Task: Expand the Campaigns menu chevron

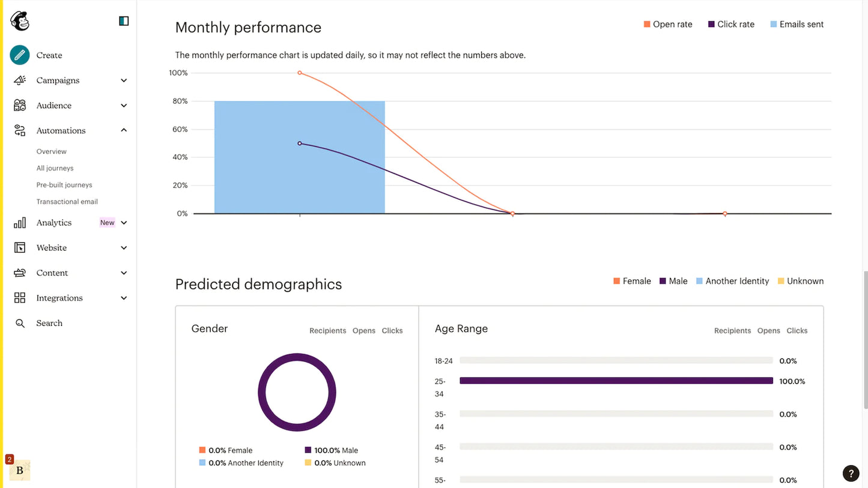Action: pyautogui.click(x=124, y=80)
